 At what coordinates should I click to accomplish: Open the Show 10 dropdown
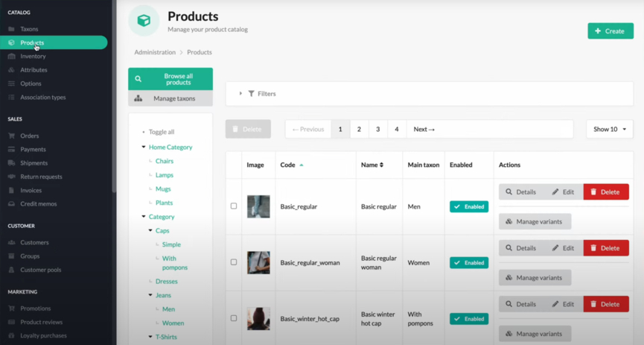click(x=609, y=129)
